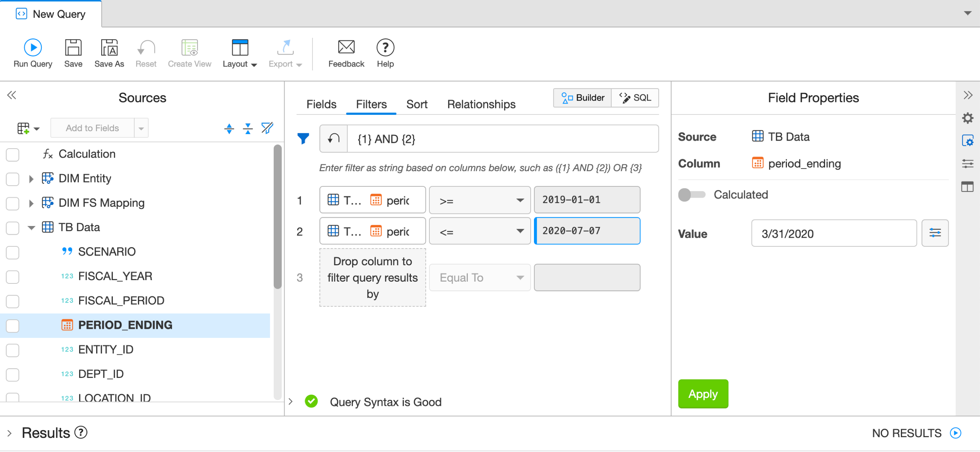Screen dimensions: 980x452
Task: Collapse the Sources panel with double chevron
Action: coord(12,95)
